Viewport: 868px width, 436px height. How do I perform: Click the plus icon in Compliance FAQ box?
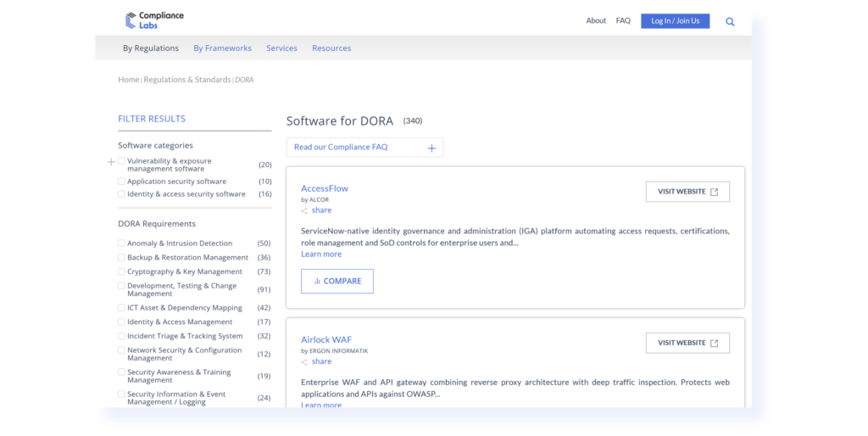[x=431, y=148]
